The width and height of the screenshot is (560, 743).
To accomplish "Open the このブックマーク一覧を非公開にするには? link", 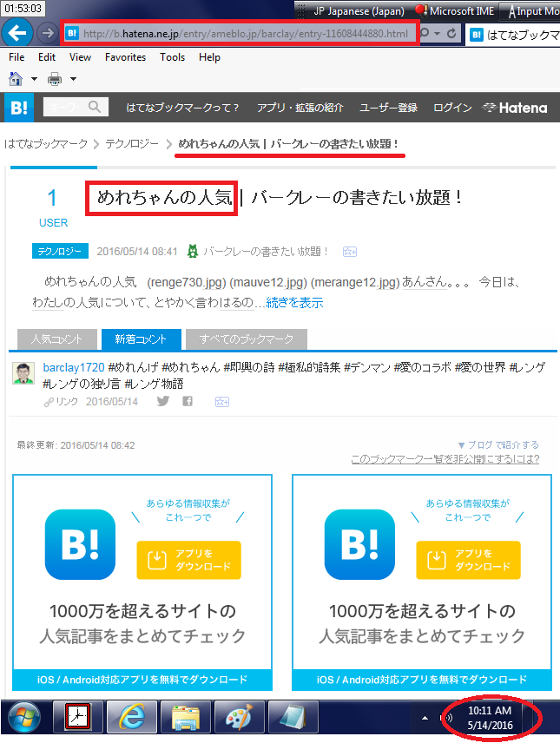I will pos(445,459).
